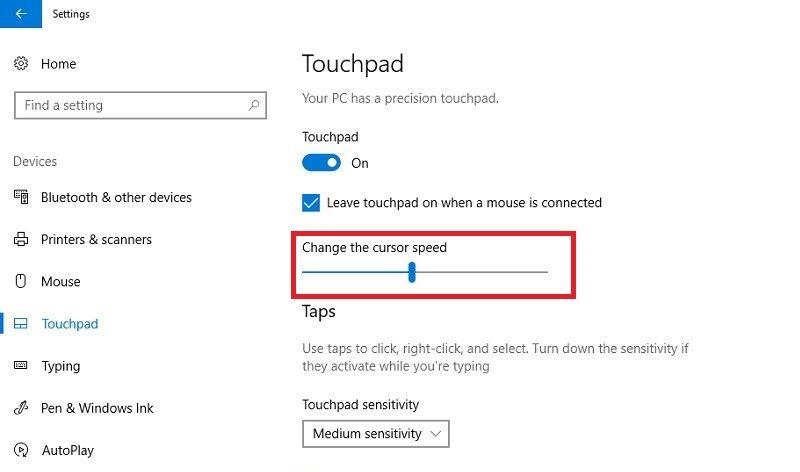Go to Bluetooth & other devices
Viewport: 800px width, 472px height.
click(116, 198)
